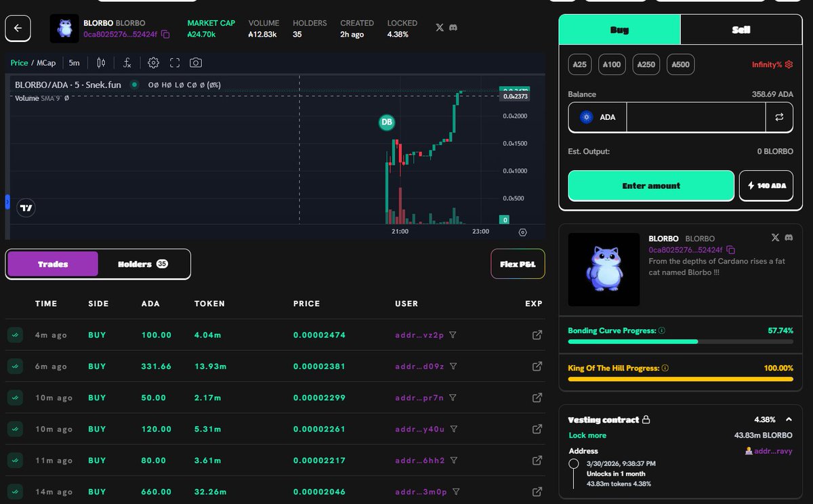Copy the address in the BLORBO info card
Viewport: 813px width, 504px height.
pos(730,250)
